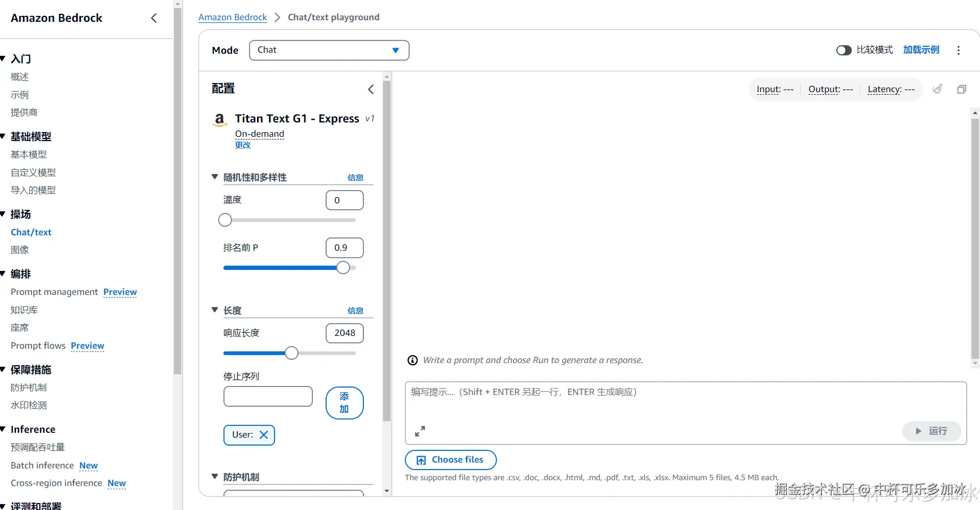Click the Latency metric
This screenshot has height=510, width=980.
coord(891,89)
